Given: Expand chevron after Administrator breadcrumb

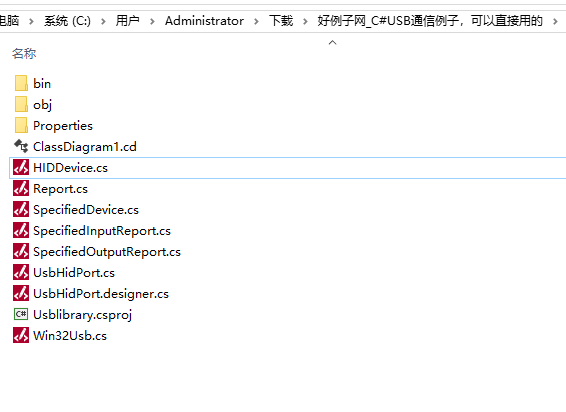Looking at the screenshot, I should pos(256,22).
